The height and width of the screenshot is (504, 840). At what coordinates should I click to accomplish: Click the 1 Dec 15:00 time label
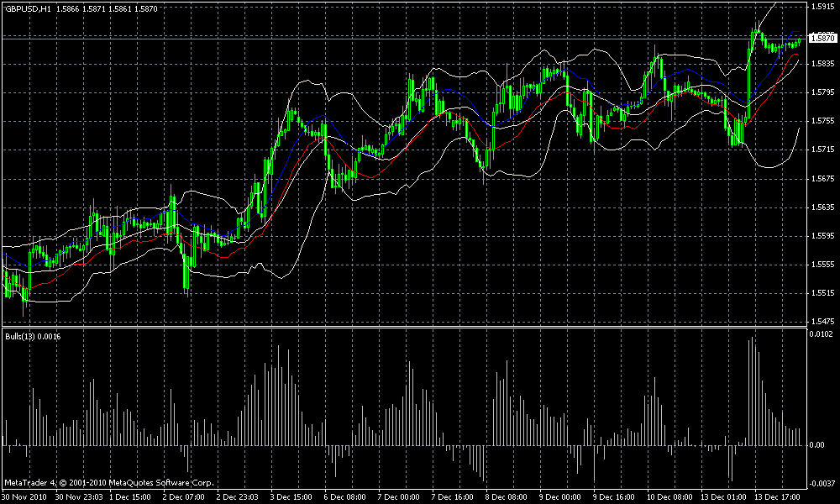[130, 497]
